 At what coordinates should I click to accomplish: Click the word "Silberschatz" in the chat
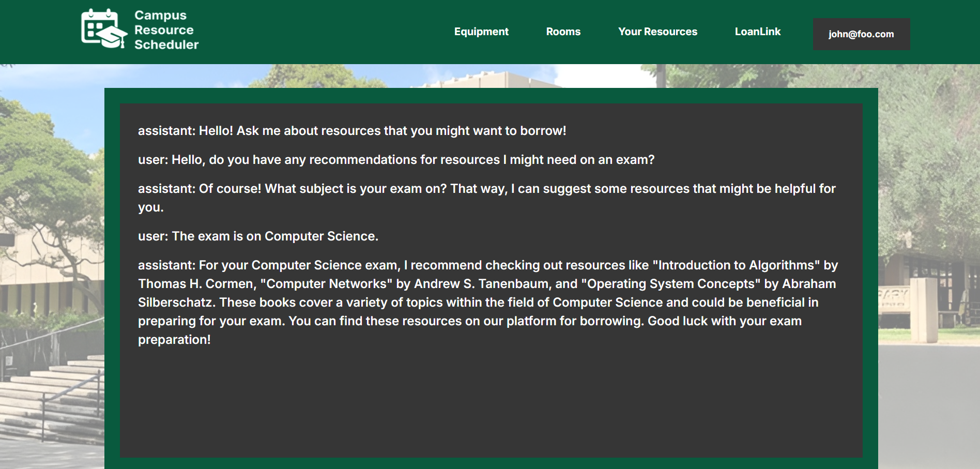176,302
